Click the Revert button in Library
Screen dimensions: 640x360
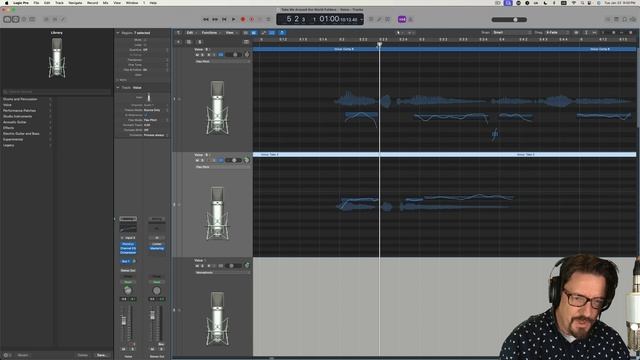[23, 355]
